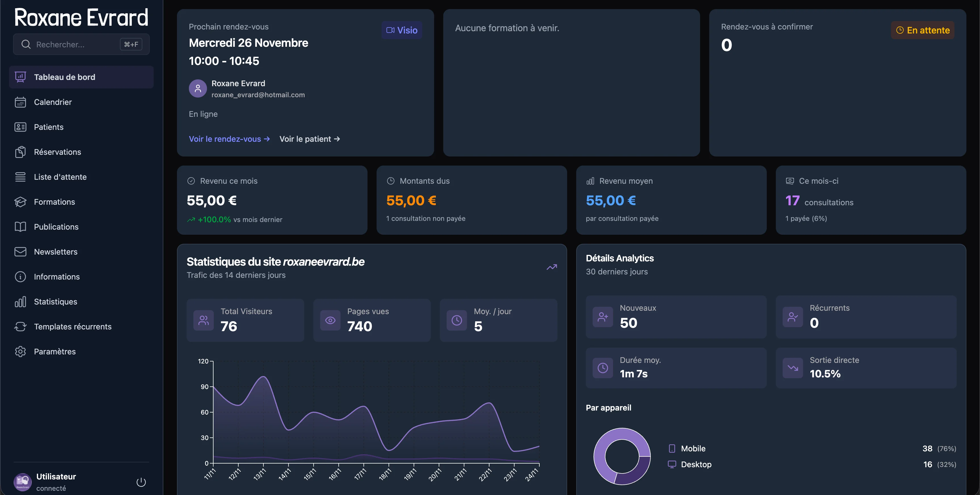Open Calendrier via calendar icon
Screen dimensions: 980x495
(20, 102)
